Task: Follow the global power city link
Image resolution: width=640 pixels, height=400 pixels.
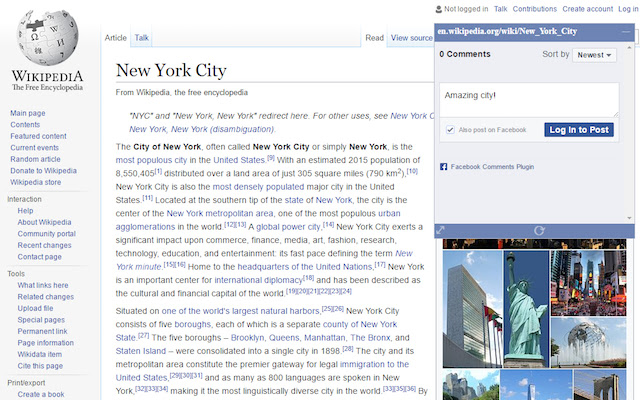Action: pos(289,227)
